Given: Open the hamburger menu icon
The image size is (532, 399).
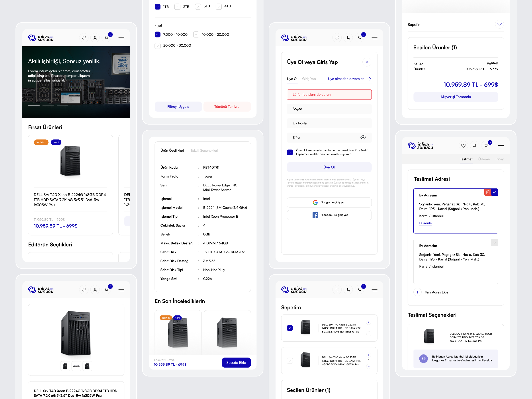Looking at the screenshot, I should point(122,37).
